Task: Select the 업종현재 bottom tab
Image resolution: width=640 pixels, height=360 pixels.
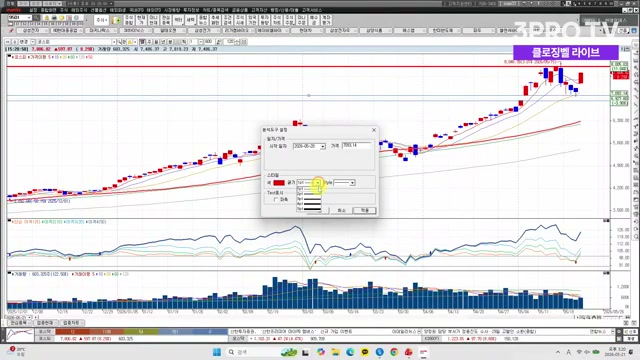Action: click(45, 323)
